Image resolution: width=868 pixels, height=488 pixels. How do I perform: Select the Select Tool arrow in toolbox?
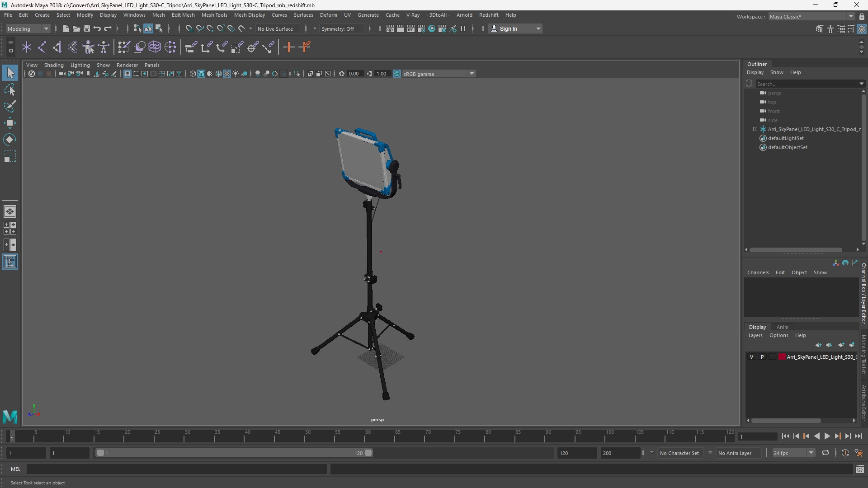(10, 73)
